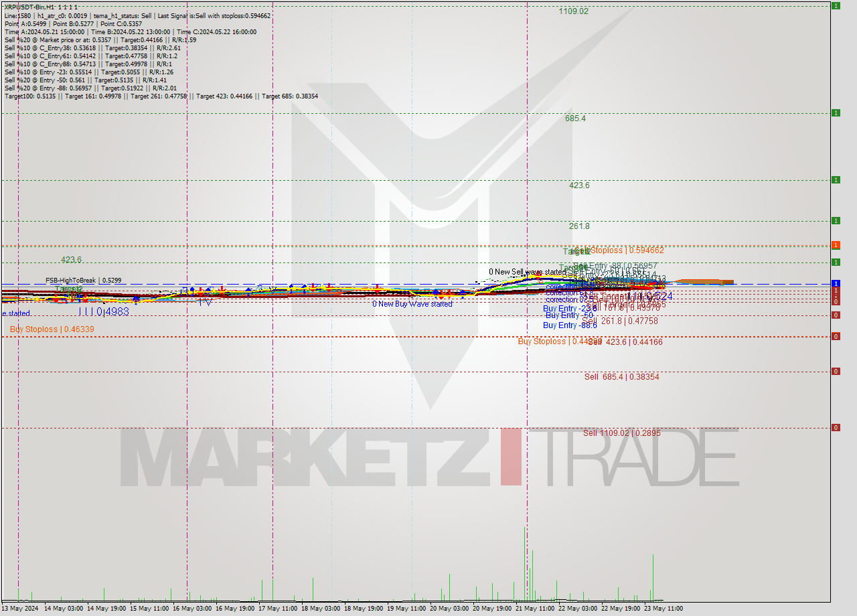Click the blue axis marker on the dashed FSB line
Screen dimensions: 857x616
pyautogui.click(x=836, y=283)
